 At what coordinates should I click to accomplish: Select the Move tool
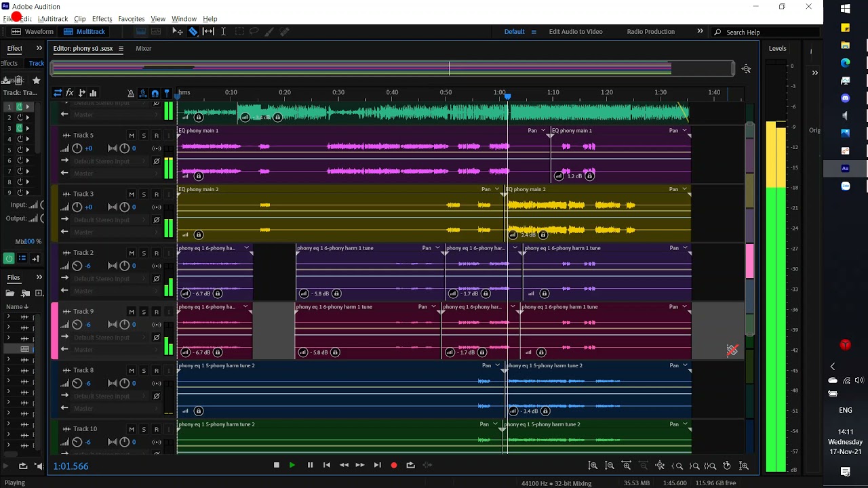(x=177, y=31)
